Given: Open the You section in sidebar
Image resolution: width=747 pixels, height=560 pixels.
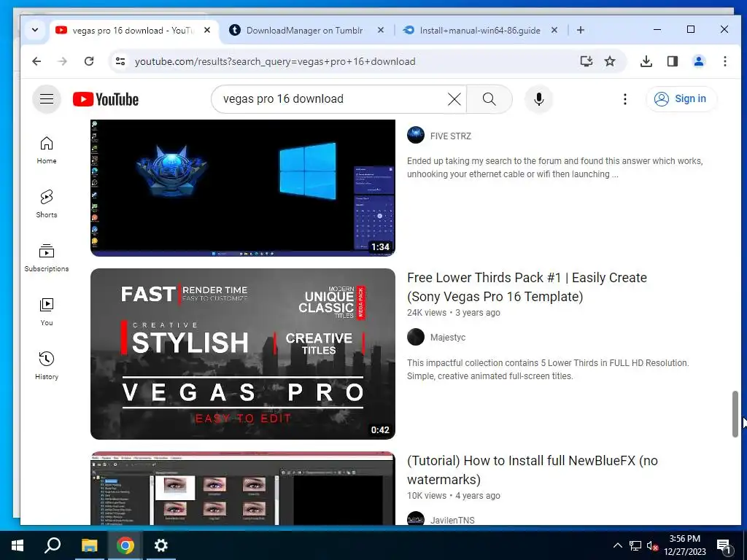Looking at the screenshot, I should click(47, 312).
